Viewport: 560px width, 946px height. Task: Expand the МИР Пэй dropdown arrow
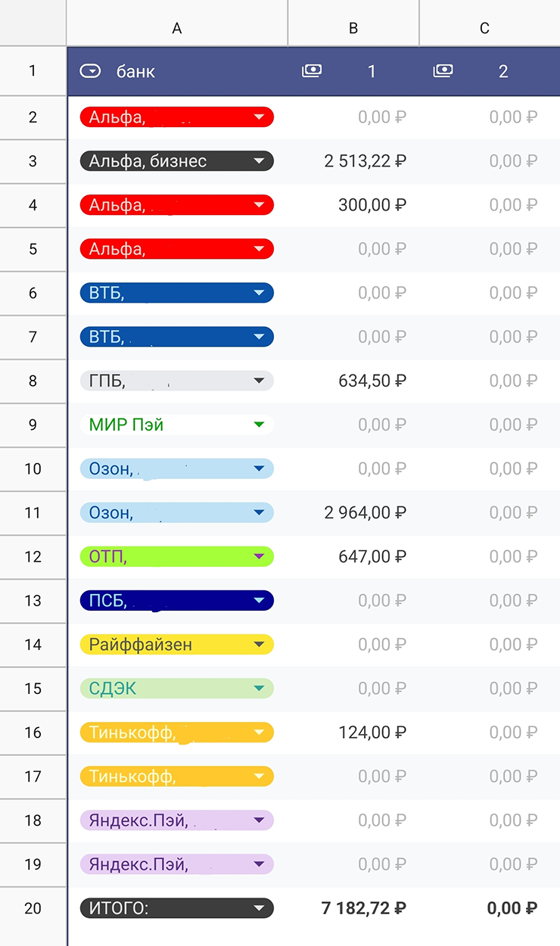click(x=260, y=425)
